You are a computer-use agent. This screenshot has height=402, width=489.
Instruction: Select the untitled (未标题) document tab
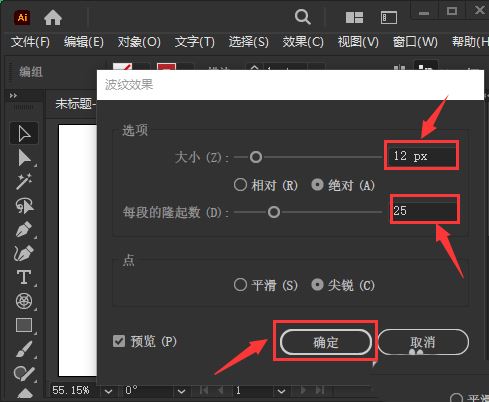[76, 104]
